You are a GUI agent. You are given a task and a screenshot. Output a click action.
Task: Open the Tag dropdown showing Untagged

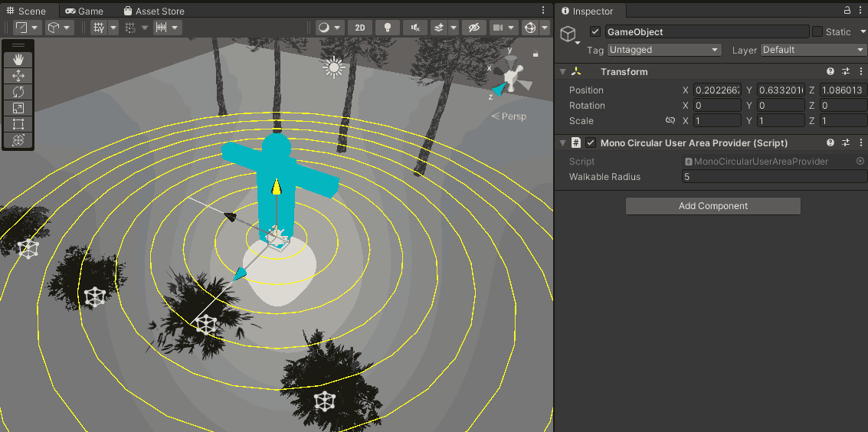[x=664, y=50]
